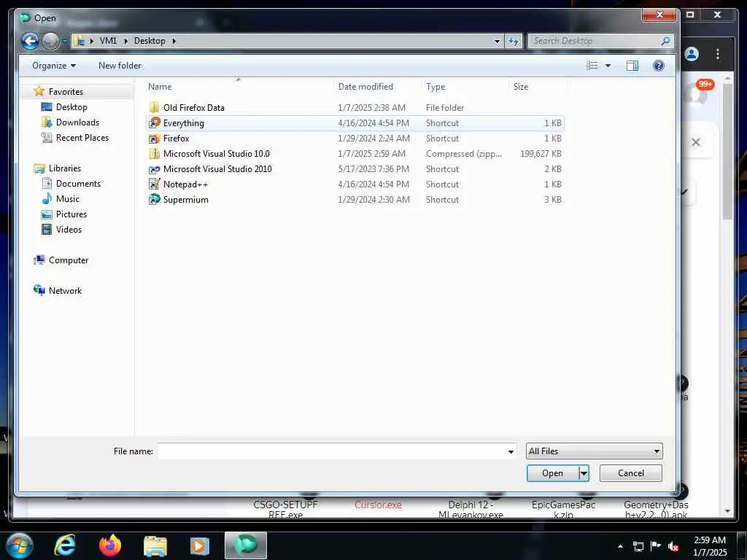Click the browser profile avatar icon
Screen dimensions: 747x560
692,54
